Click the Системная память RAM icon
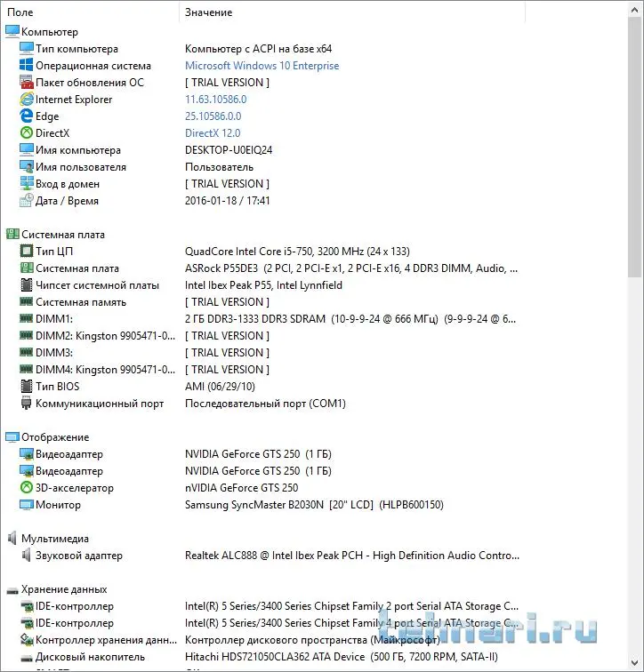This screenshot has height=672, width=644. point(26,301)
